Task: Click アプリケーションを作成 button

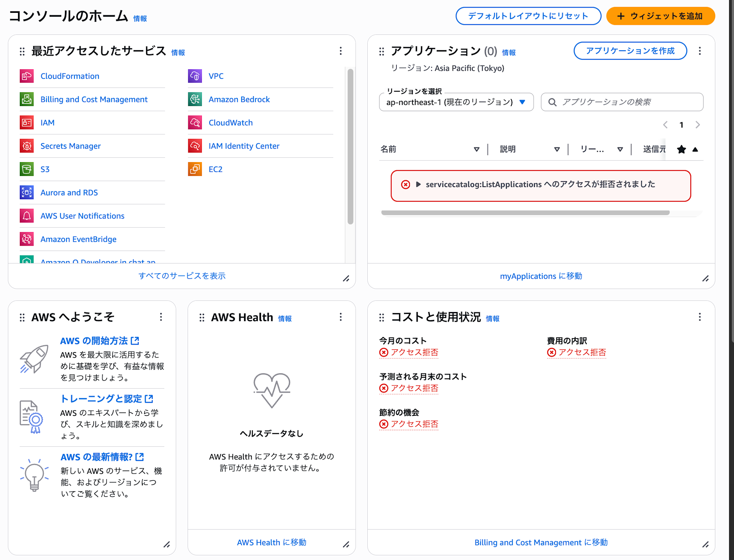Action: click(630, 51)
